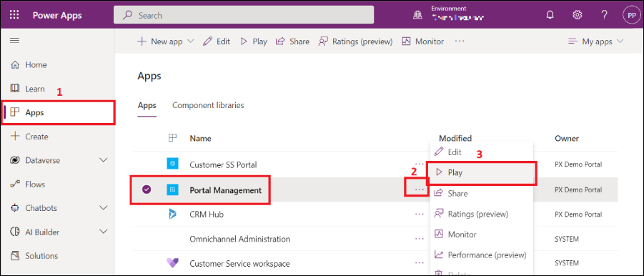Open Customer SS Portal app
Viewport: 644px width, 276px height.
(x=223, y=164)
